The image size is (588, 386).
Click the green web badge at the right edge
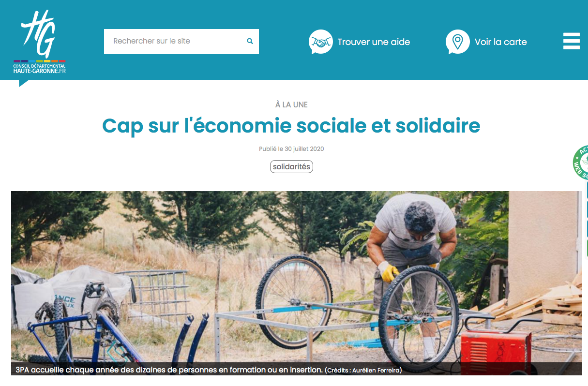(x=581, y=162)
